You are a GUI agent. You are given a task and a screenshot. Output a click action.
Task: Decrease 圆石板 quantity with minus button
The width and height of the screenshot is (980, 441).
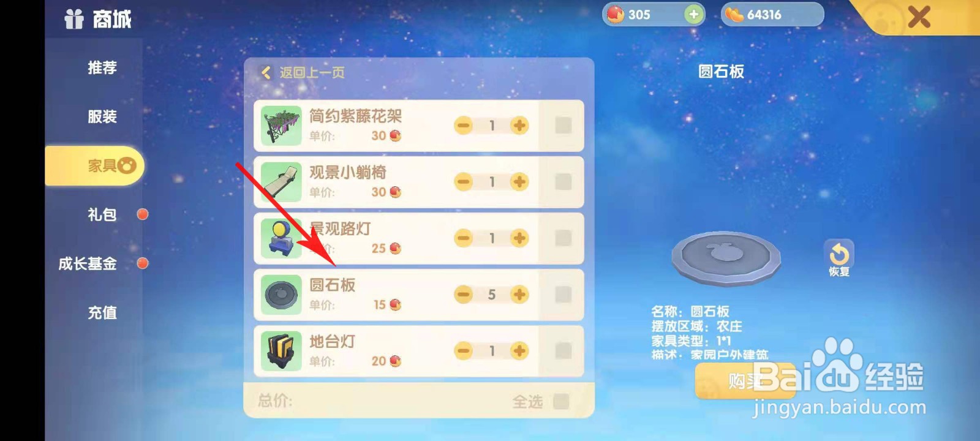(464, 295)
